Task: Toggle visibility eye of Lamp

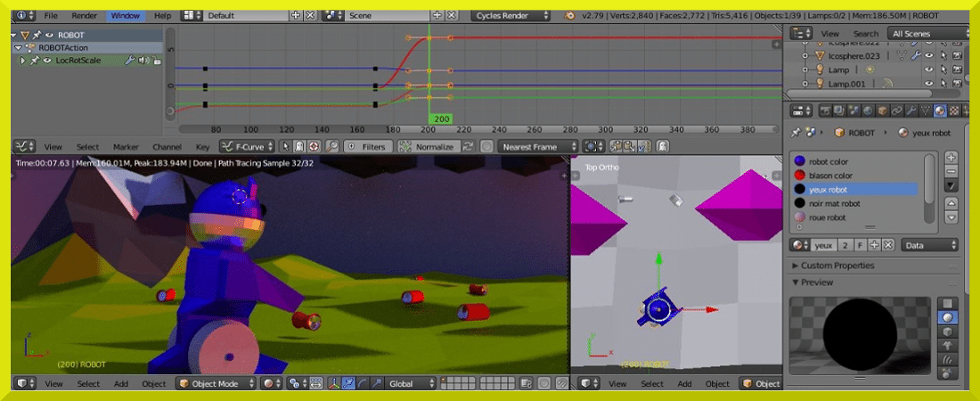Action: click(x=928, y=70)
